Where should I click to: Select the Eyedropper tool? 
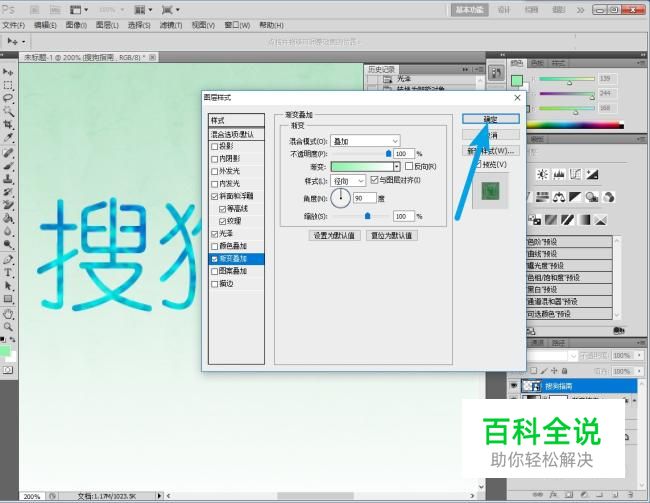point(8,137)
